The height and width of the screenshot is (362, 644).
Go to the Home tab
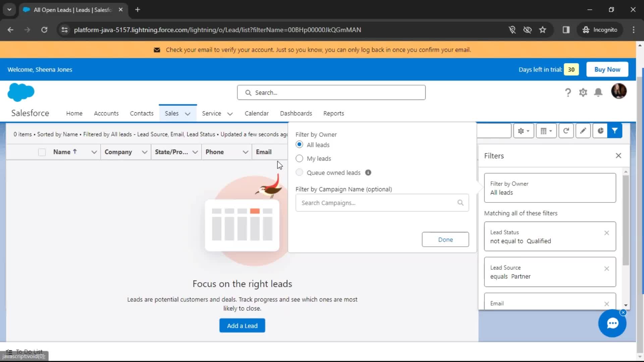(74, 113)
